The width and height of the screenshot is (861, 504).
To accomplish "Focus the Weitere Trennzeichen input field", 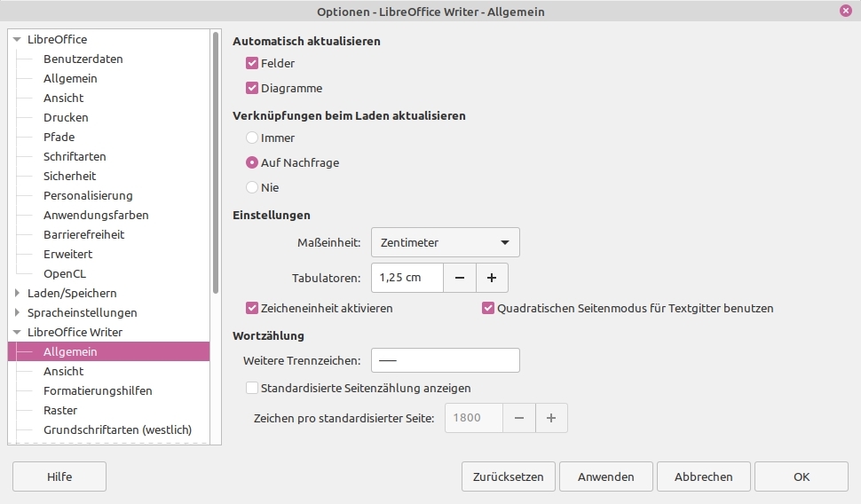I will pos(446,360).
